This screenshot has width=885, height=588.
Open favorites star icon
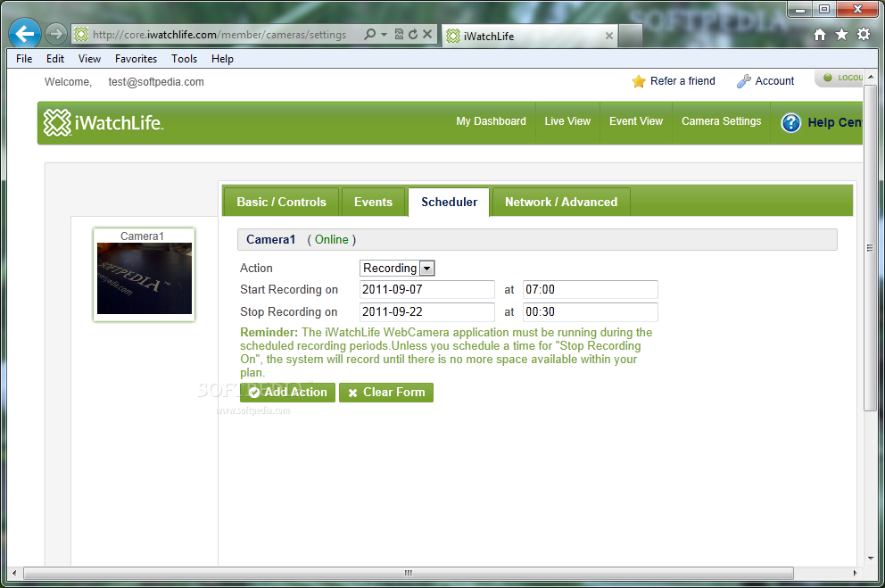coord(841,35)
